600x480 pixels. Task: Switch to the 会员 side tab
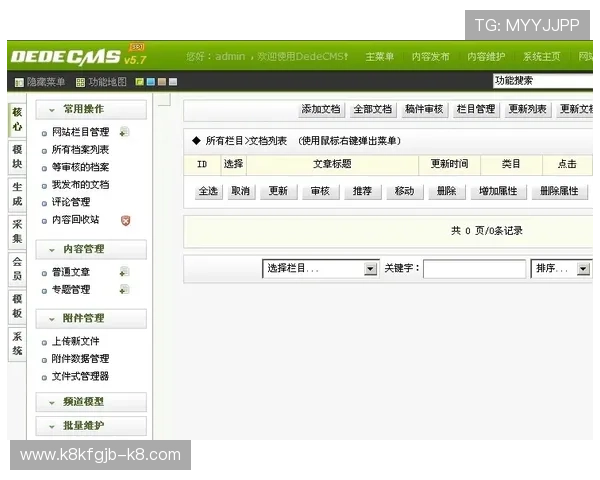[x=17, y=269]
